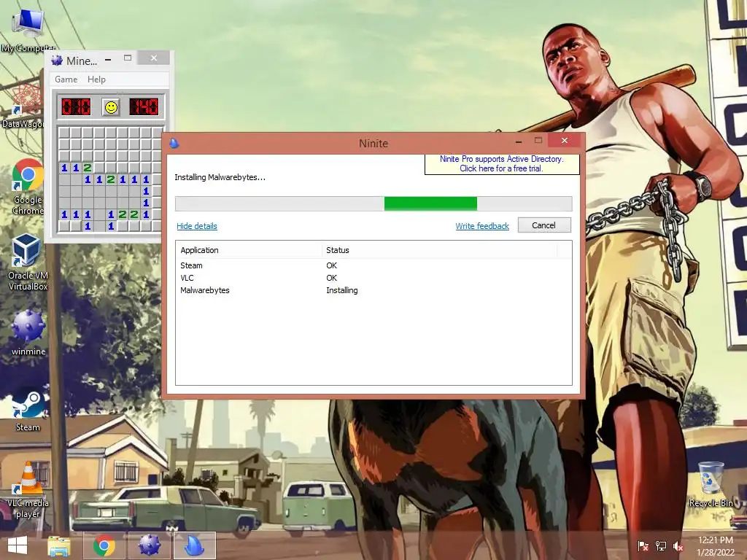Launch VLC media player desktop shortcut
The height and width of the screenshot is (560, 747).
point(28,491)
